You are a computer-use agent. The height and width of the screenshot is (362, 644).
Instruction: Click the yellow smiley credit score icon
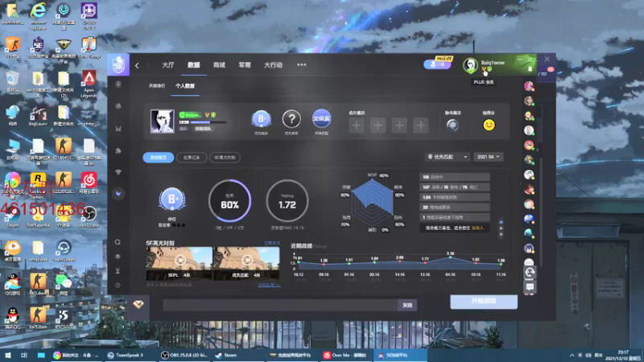tap(489, 125)
